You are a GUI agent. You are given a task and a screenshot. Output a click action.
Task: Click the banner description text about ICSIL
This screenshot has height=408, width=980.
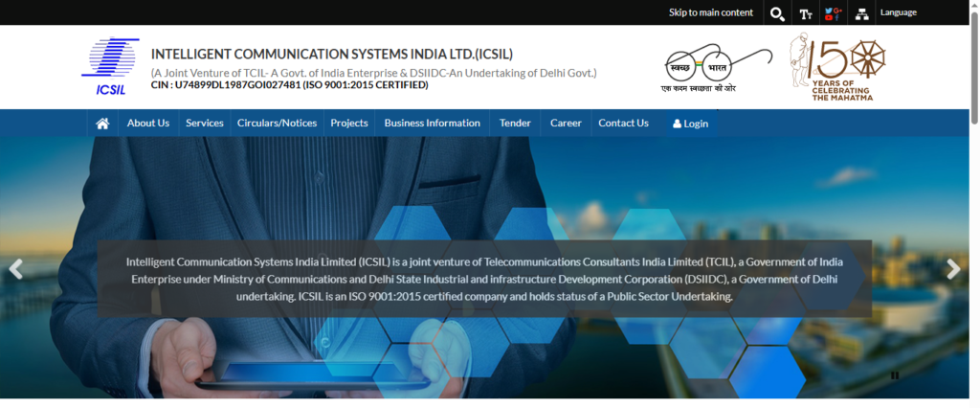click(x=484, y=279)
